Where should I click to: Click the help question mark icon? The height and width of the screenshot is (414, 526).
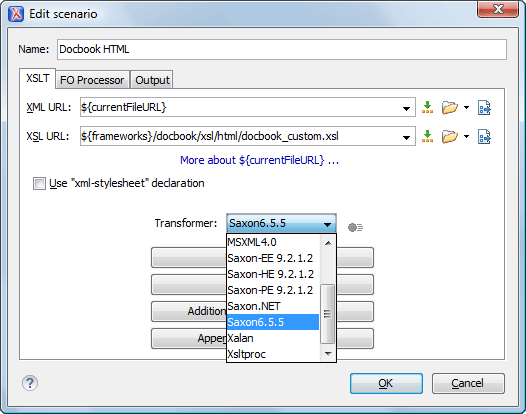coord(30,383)
